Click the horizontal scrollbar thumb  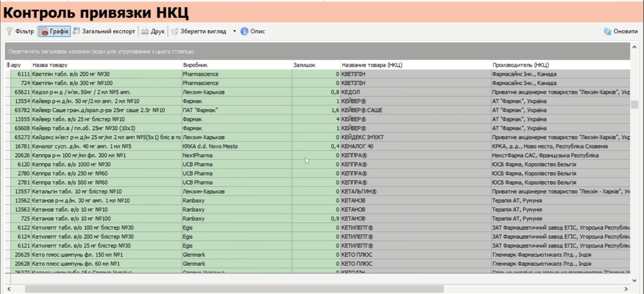point(234,289)
